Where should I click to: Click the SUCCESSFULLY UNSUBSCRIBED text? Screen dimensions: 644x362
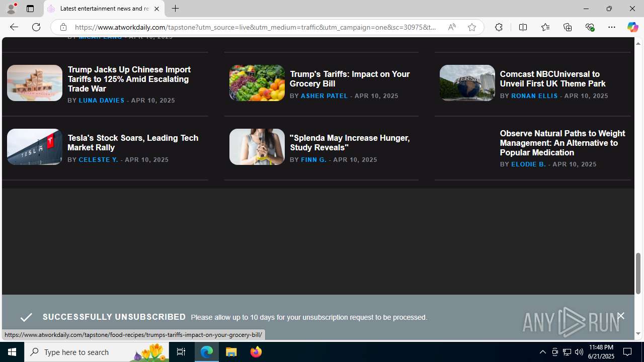pyautogui.click(x=114, y=317)
